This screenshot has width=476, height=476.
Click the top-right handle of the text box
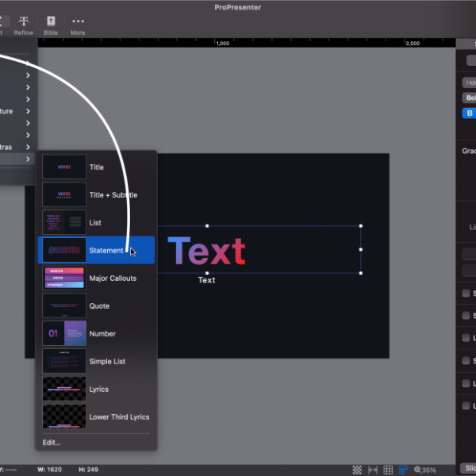[x=361, y=226]
